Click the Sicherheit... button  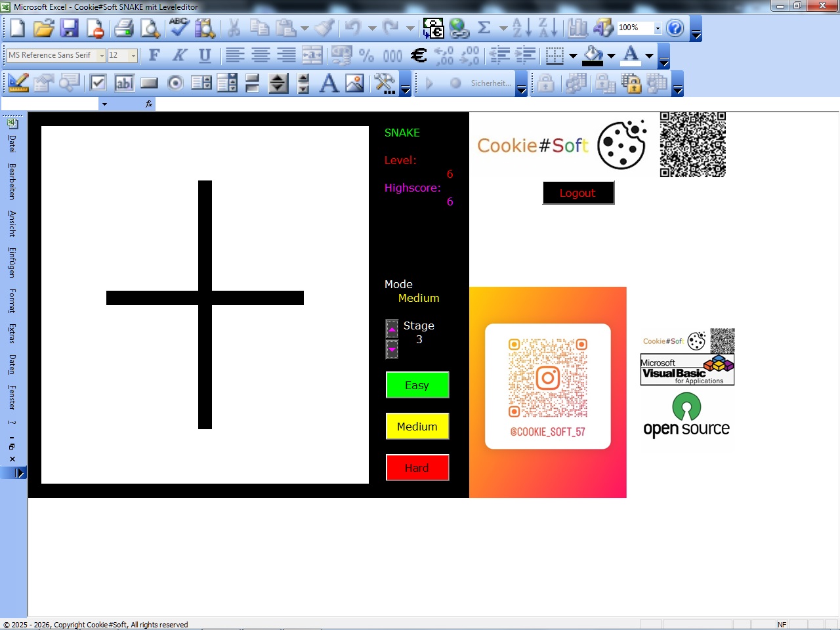point(490,83)
